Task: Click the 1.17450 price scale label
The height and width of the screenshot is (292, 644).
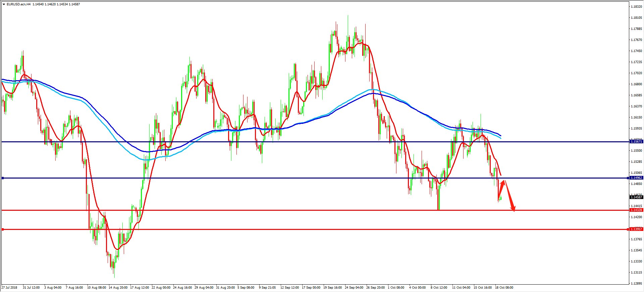Action: (x=637, y=51)
